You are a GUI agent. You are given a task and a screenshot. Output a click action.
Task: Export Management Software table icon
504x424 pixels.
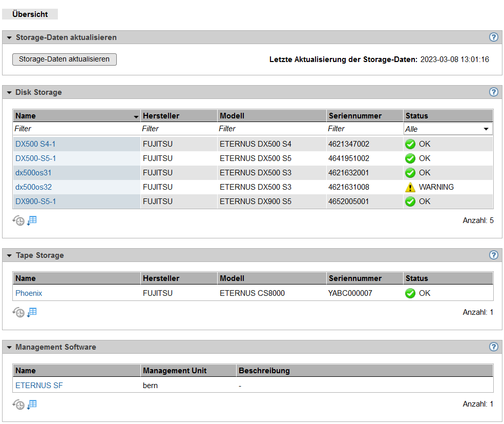[x=32, y=404]
